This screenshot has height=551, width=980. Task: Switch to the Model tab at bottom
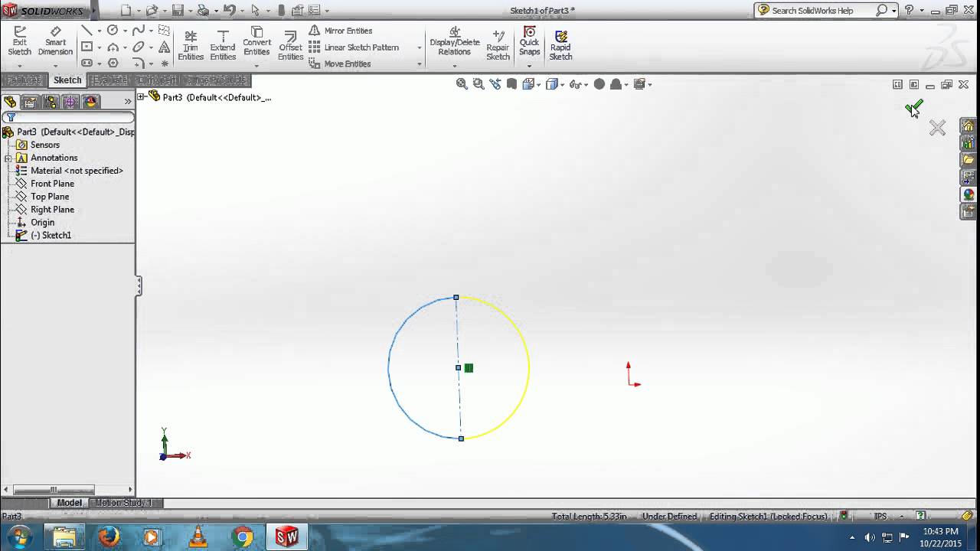coord(69,503)
